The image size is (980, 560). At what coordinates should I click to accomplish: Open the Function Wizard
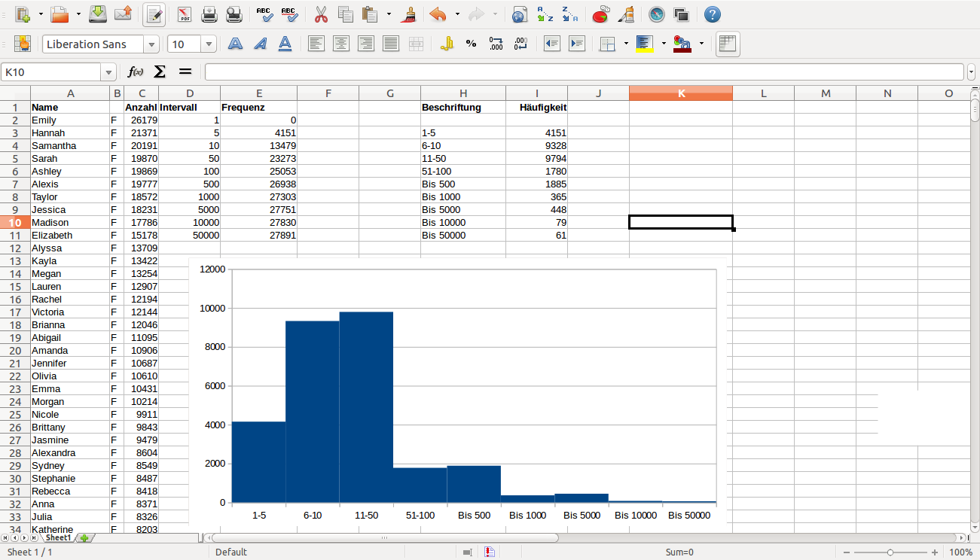pos(136,72)
